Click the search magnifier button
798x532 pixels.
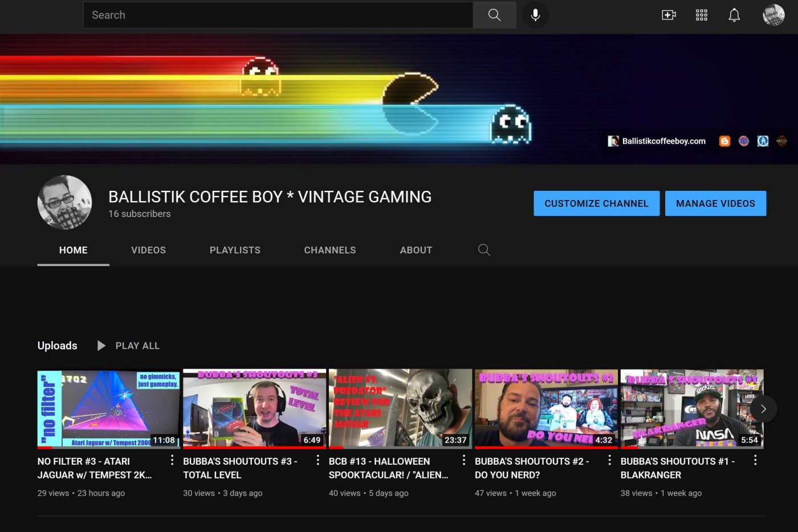pyautogui.click(x=494, y=15)
